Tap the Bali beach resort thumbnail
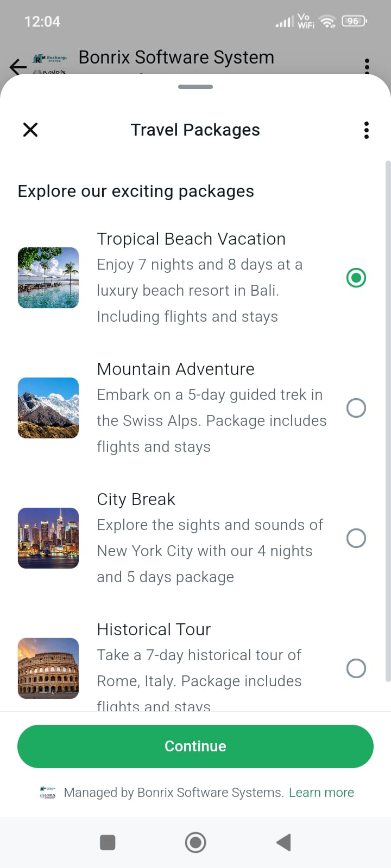Screen dimensions: 391x868 (x=48, y=278)
